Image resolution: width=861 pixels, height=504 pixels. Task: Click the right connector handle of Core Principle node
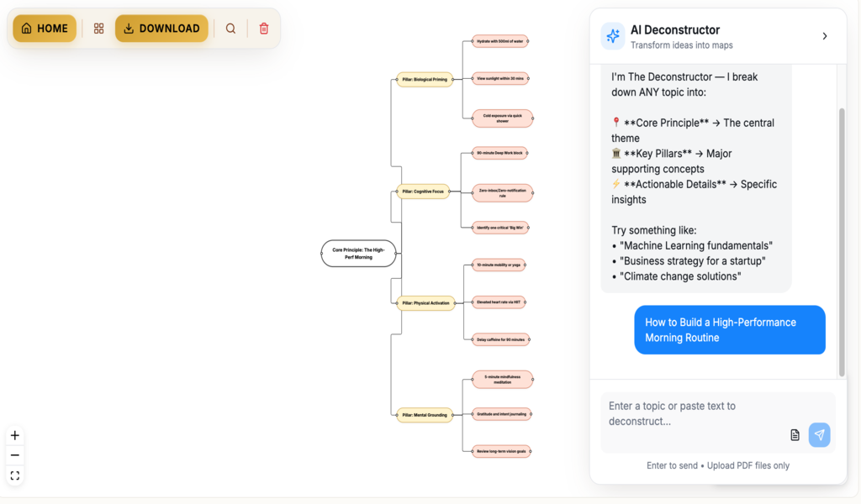click(396, 254)
